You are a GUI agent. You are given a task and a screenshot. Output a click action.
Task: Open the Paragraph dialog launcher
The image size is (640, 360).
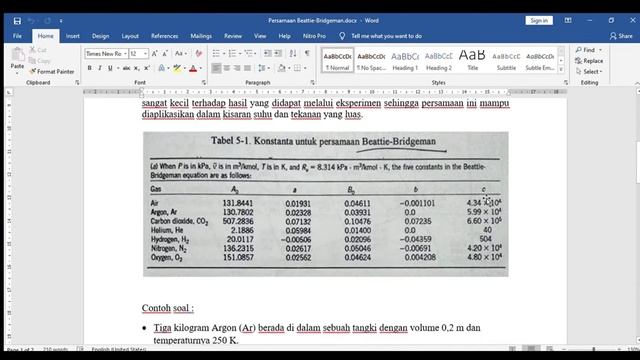[x=313, y=82]
